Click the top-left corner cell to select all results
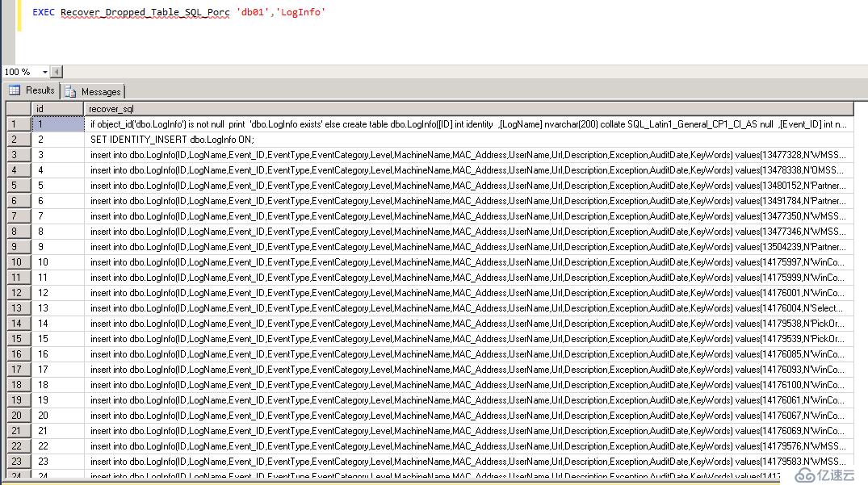 click(16, 108)
